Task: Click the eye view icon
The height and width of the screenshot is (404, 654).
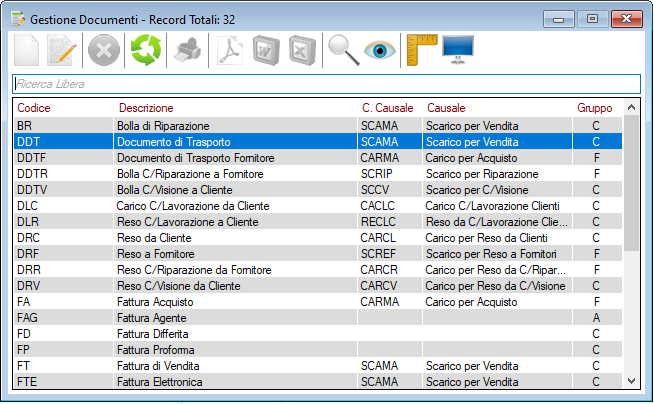Action: click(x=381, y=50)
